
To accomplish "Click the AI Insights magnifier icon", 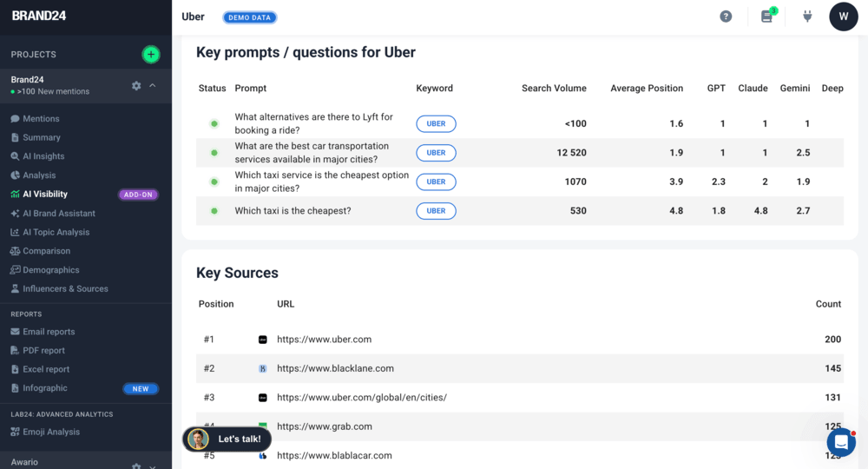I will [15, 156].
